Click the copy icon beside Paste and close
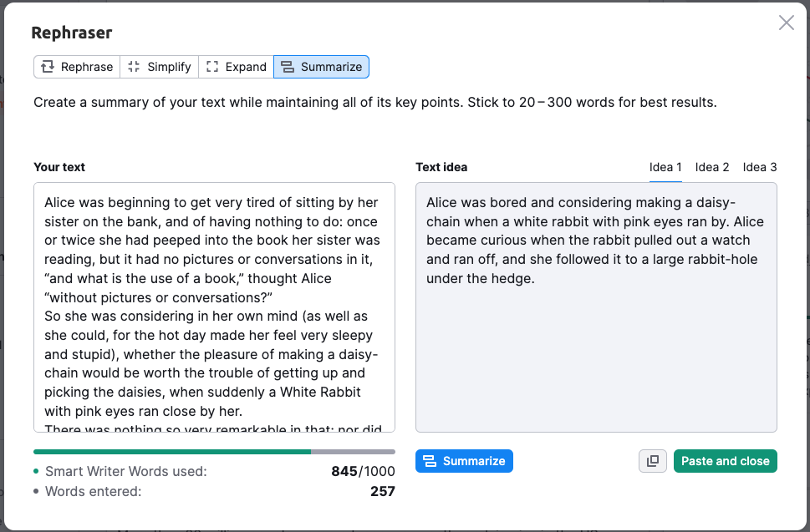This screenshot has height=532, width=810. point(653,461)
